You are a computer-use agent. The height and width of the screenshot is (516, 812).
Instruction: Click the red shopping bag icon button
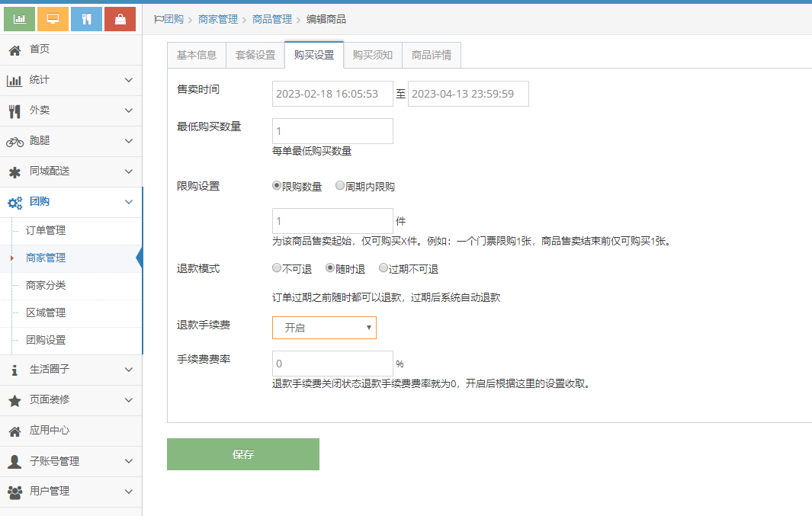tap(120, 19)
